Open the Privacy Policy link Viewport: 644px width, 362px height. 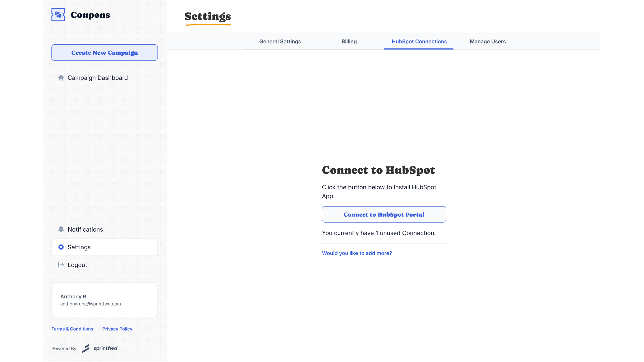[117, 329]
